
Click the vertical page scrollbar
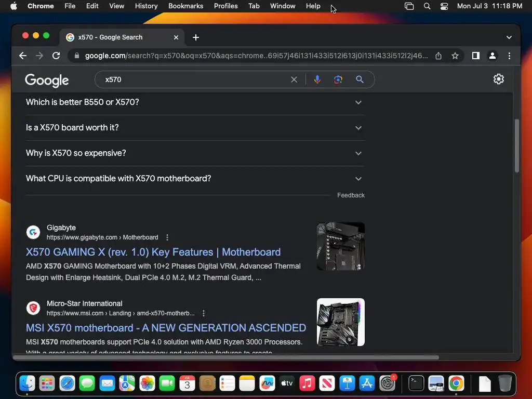(x=517, y=146)
